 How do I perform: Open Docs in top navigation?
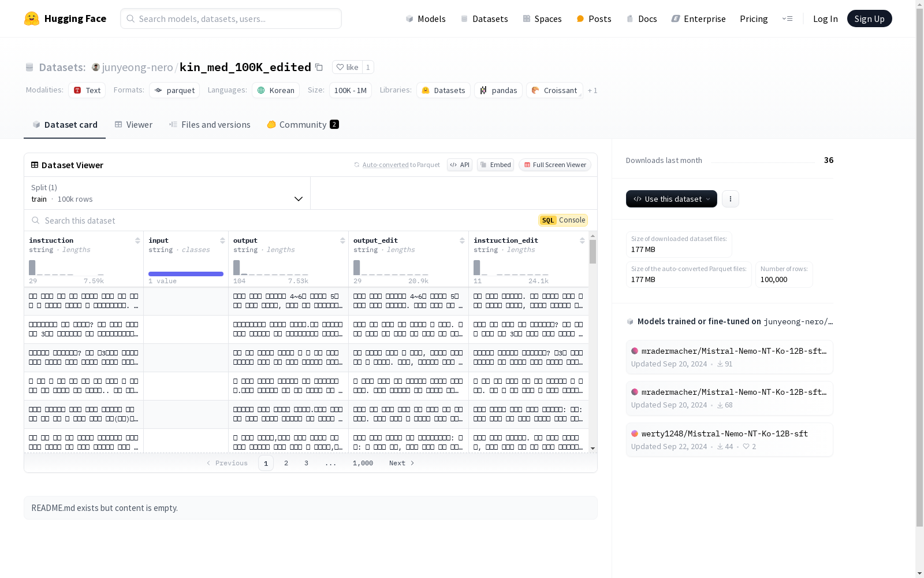pos(642,18)
